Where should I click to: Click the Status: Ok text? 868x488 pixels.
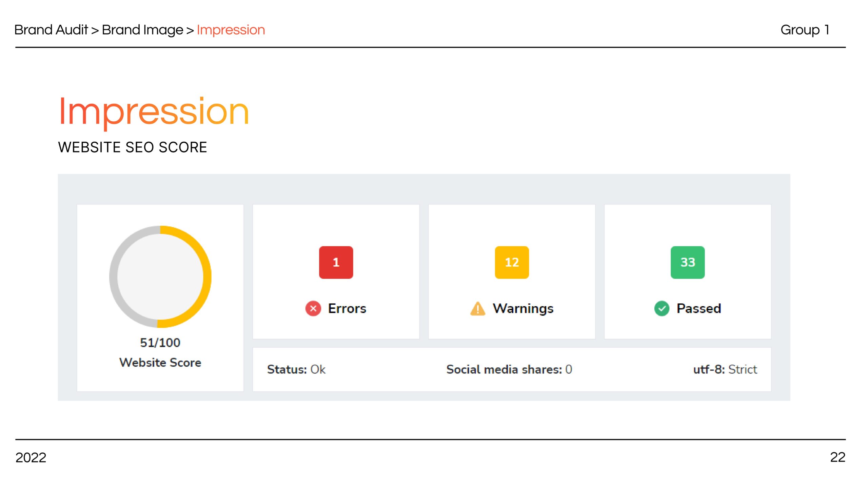[x=296, y=369]
